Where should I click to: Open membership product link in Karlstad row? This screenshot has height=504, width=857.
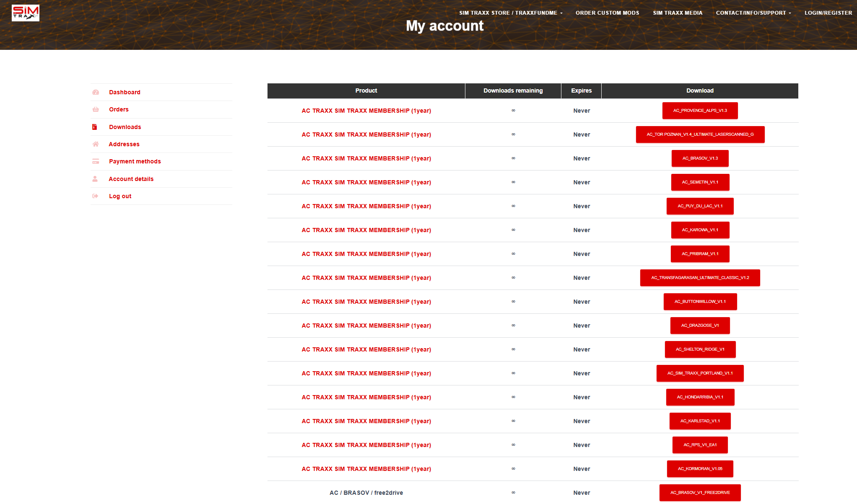point(366,421)
